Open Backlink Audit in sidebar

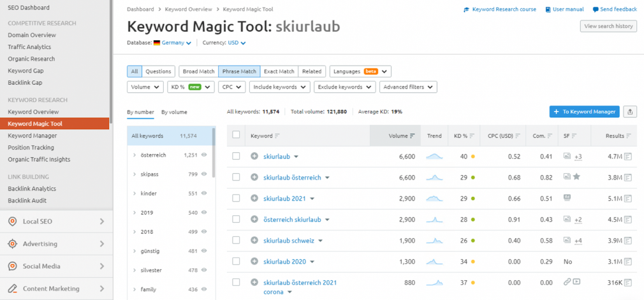[27, 201]
